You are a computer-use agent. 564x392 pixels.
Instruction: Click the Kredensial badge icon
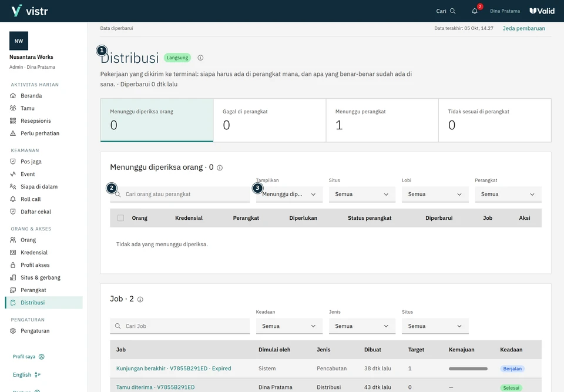(x=13, y=253)
